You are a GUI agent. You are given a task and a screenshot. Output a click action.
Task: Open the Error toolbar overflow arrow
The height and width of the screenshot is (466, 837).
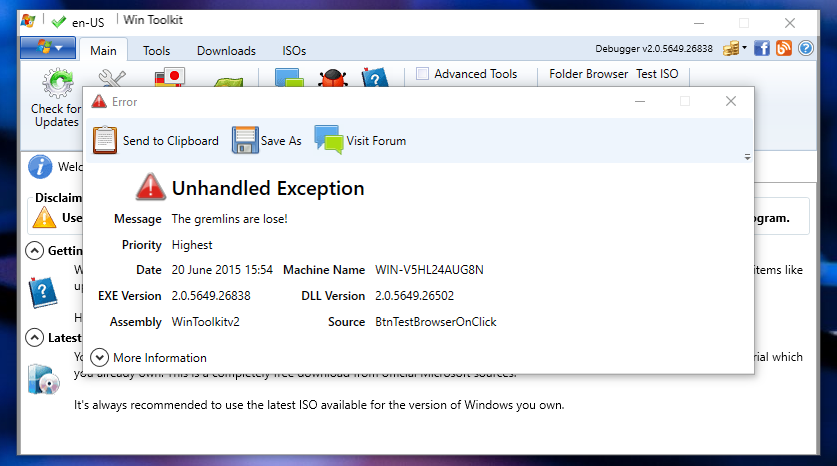(x=747, y=157)
